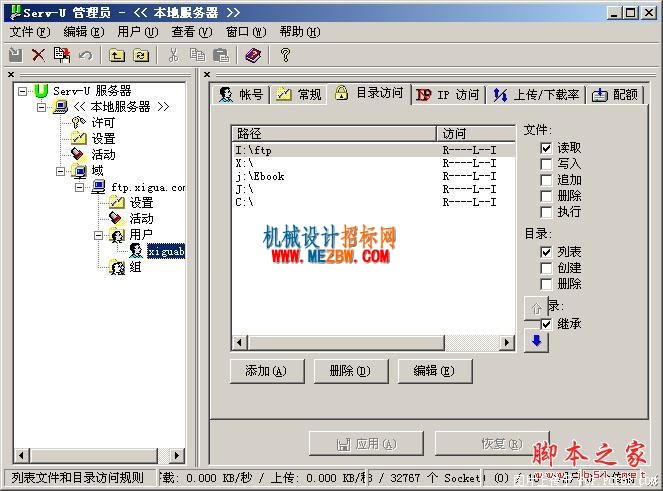Screen dimensions: 663x491
Task: Click the 编辑(E) button below the path list
Action: point(435,371)
